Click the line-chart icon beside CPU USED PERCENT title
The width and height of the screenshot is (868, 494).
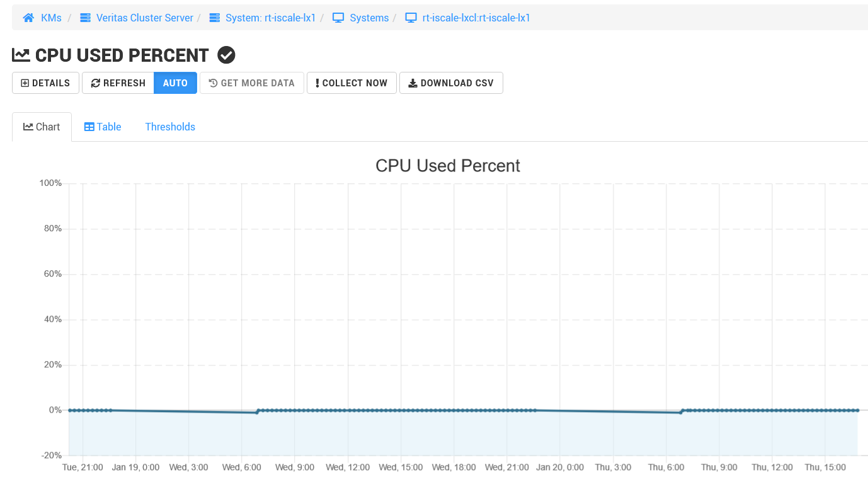coord(20,55)
